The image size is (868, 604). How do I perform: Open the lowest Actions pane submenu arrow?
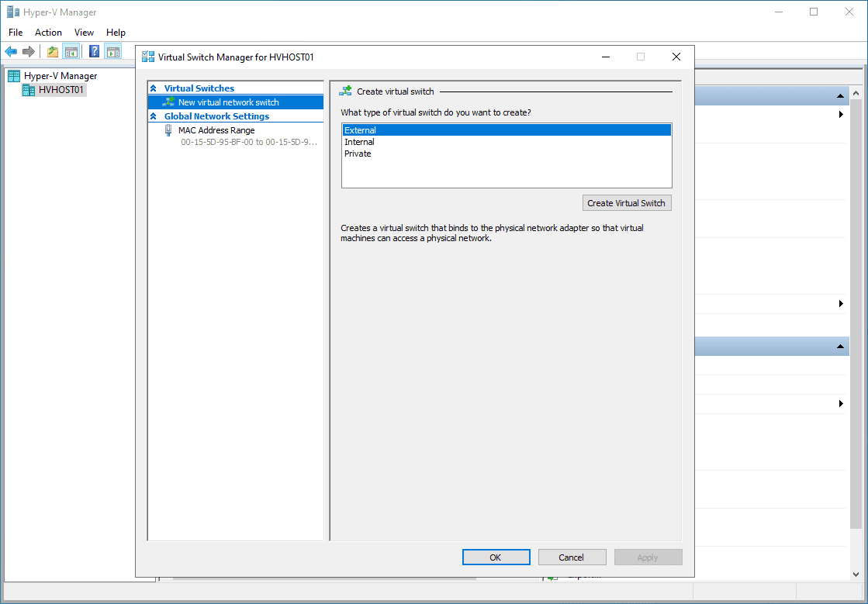[841, 404]
